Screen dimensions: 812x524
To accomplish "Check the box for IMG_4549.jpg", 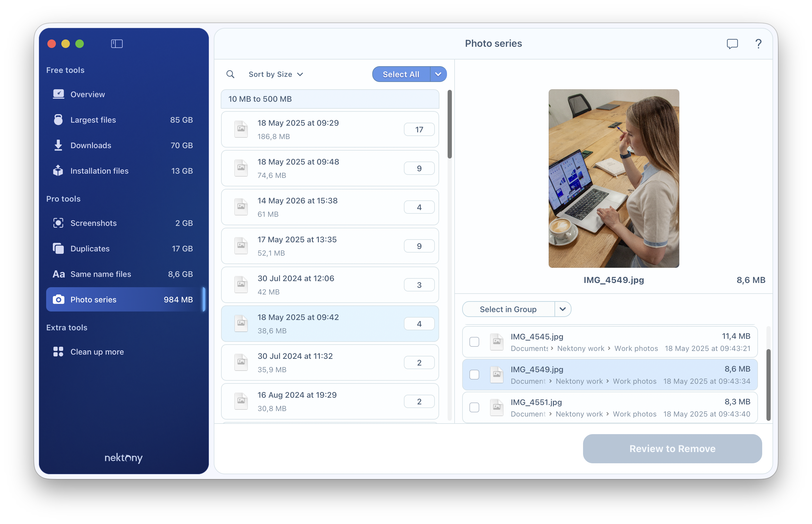I will 474,375.
